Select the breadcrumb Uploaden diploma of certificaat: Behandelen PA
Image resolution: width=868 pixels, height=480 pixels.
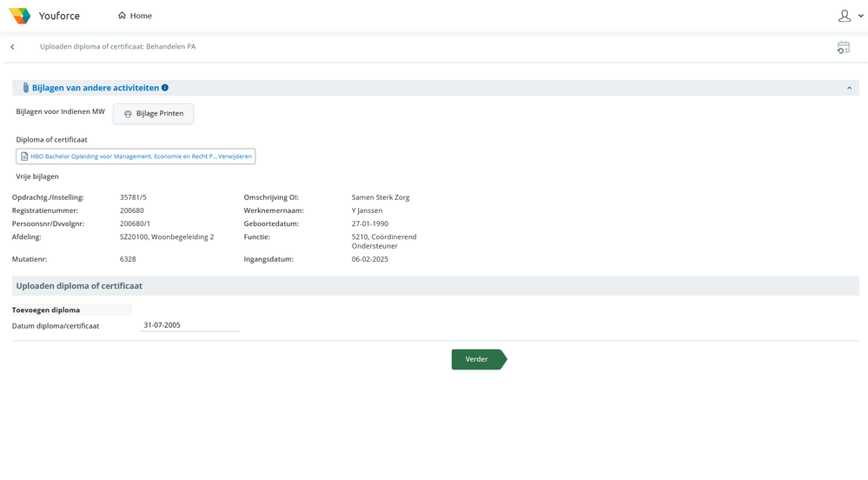(118, 47)
